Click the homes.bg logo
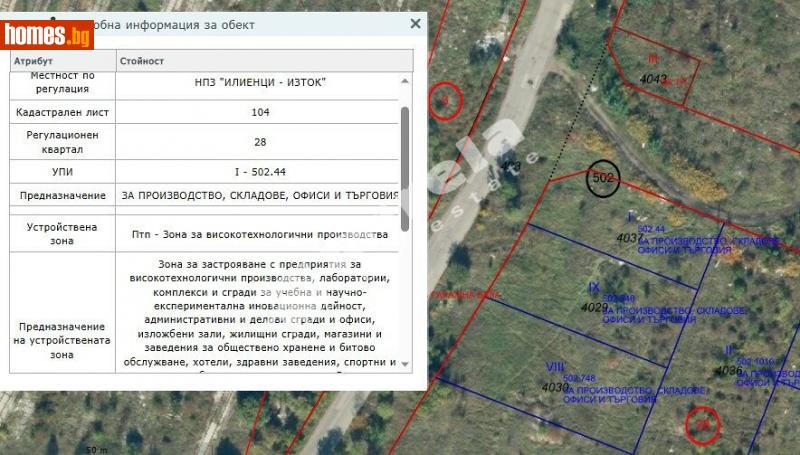The image size is (800, 455). coord(47,35)
